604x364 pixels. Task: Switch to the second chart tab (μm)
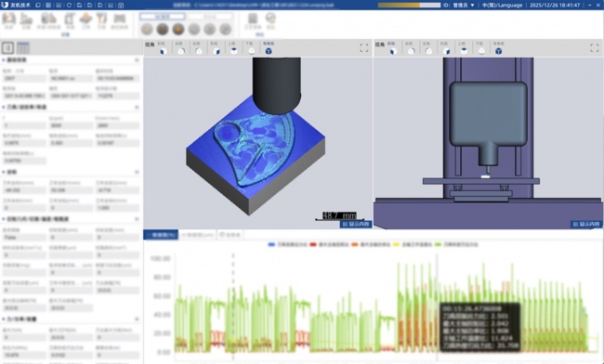click(198, 235)
